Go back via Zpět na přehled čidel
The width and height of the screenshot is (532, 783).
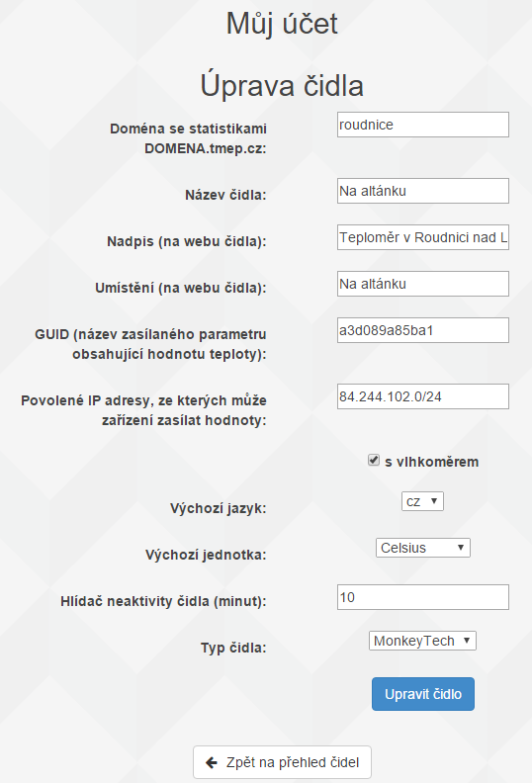282,762
